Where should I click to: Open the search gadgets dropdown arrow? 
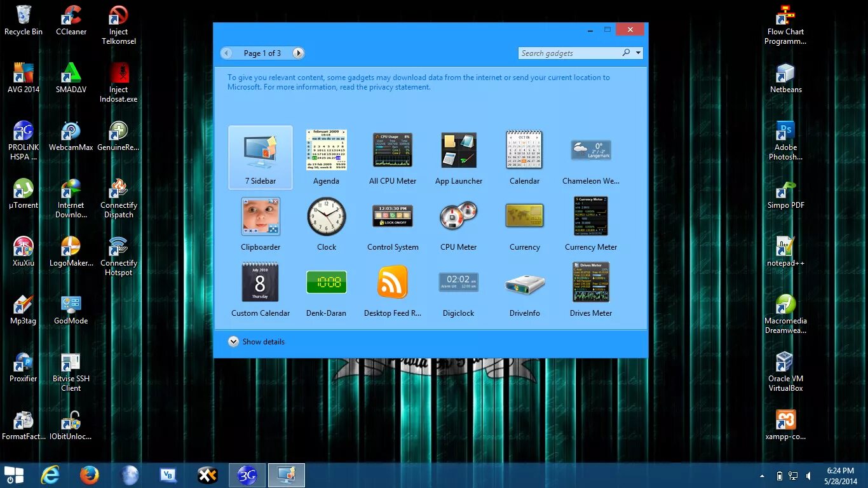click(638, 53)
